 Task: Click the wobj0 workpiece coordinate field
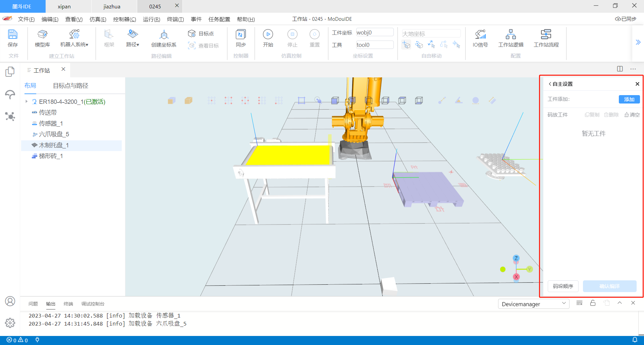click(374, 32)
